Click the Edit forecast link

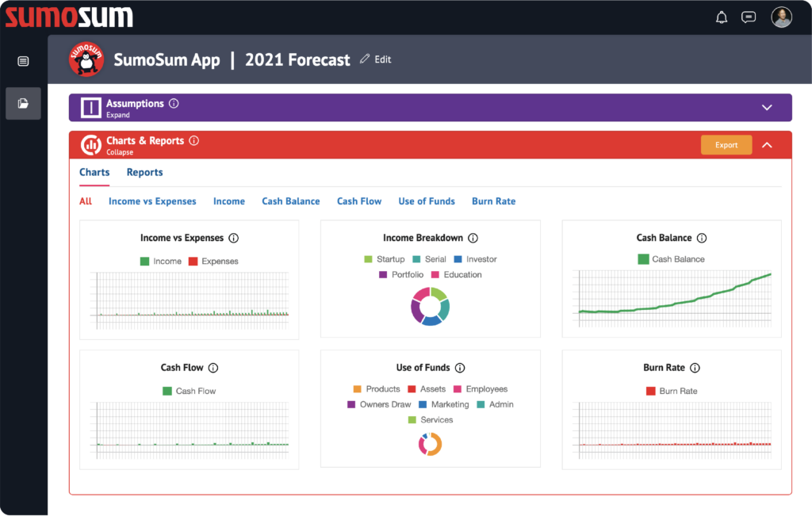click(383, 59)
